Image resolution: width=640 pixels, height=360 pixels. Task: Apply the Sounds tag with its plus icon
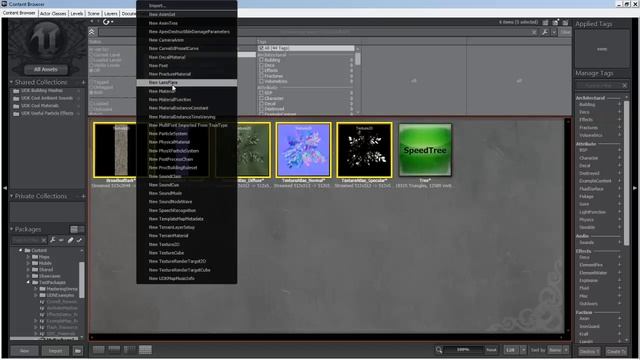click(619, 242)
